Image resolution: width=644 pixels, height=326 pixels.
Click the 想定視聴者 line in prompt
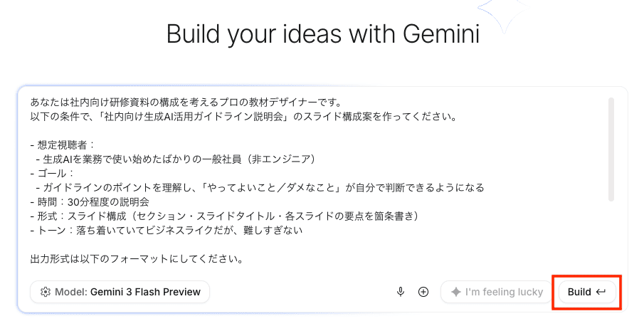63,145
